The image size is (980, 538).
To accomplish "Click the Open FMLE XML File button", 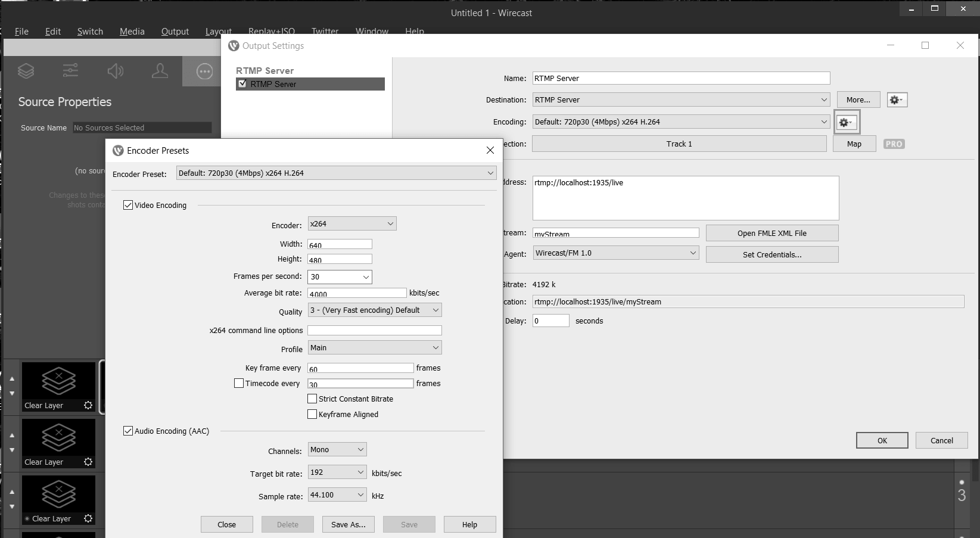I will (771, 232).
